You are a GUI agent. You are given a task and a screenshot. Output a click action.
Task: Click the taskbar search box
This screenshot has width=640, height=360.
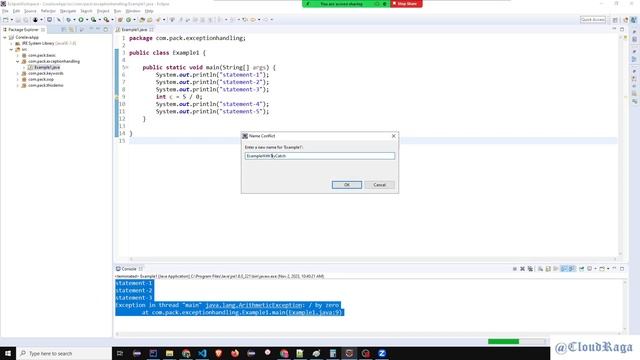[64, 353]
